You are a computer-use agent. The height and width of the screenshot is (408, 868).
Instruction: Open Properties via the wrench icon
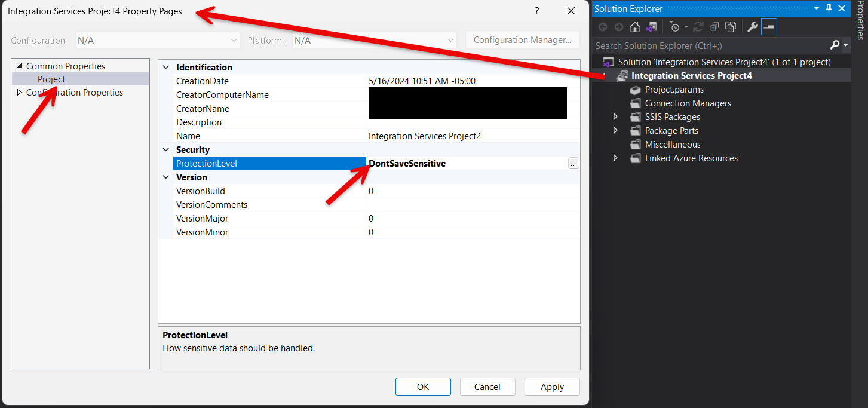[752, 27]
